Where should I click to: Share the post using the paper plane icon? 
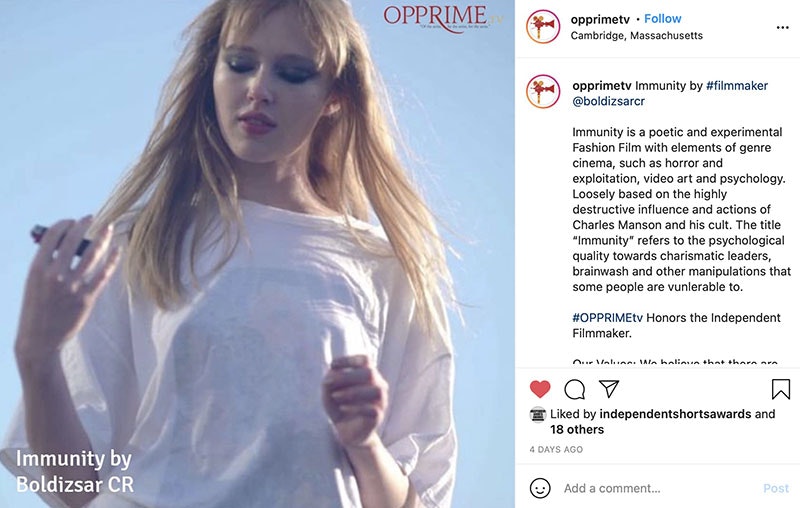click(x=609, y=389)
